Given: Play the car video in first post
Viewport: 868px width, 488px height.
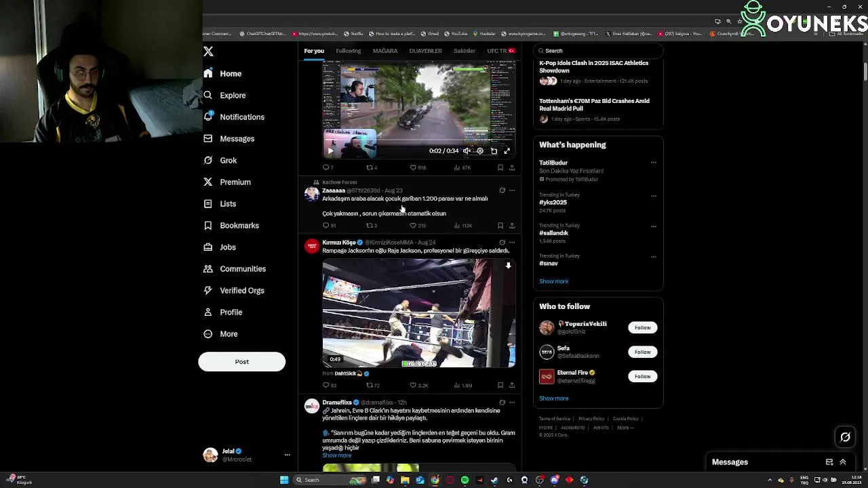Looking at the screenshot, I should coord(330,150).
